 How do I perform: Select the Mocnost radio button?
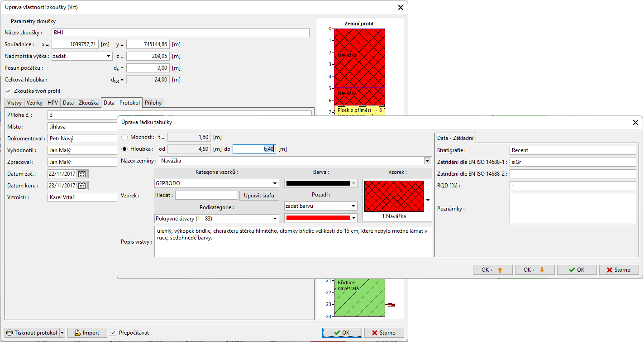[125, 137]
